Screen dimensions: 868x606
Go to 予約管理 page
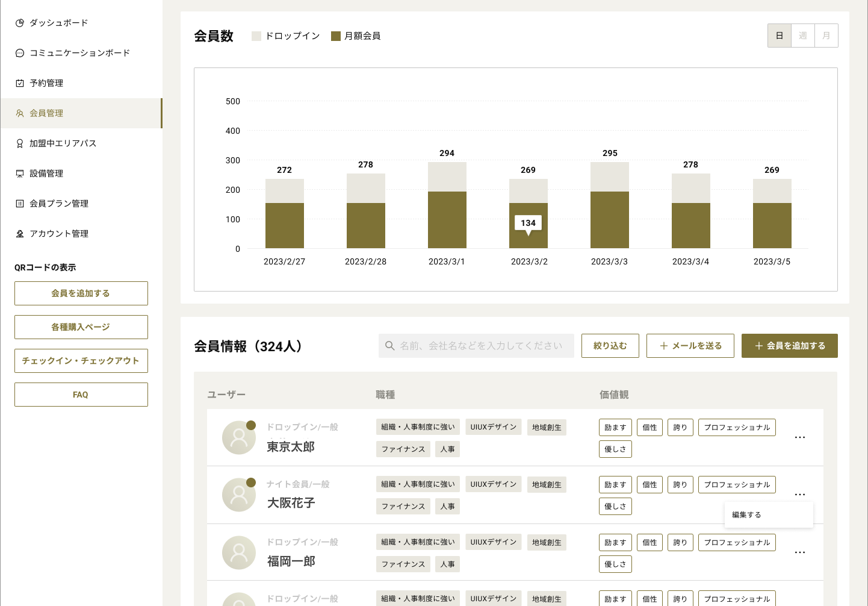point(81,83)
